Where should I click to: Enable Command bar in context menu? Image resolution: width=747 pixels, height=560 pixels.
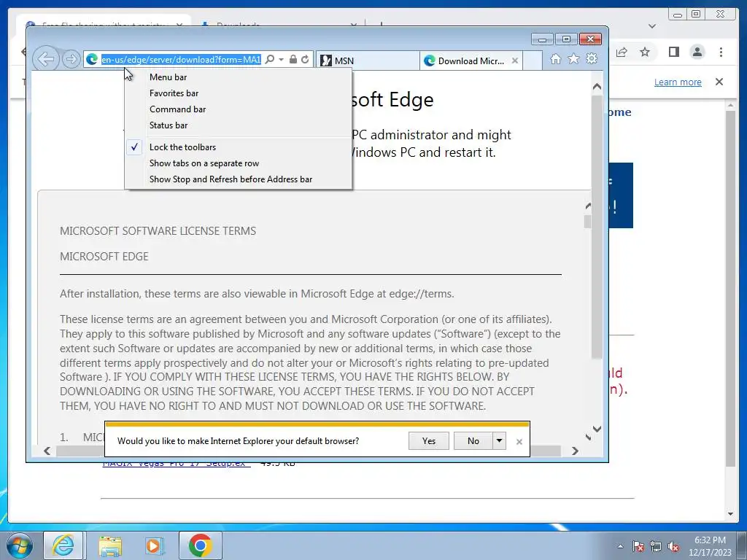point(239,109)
